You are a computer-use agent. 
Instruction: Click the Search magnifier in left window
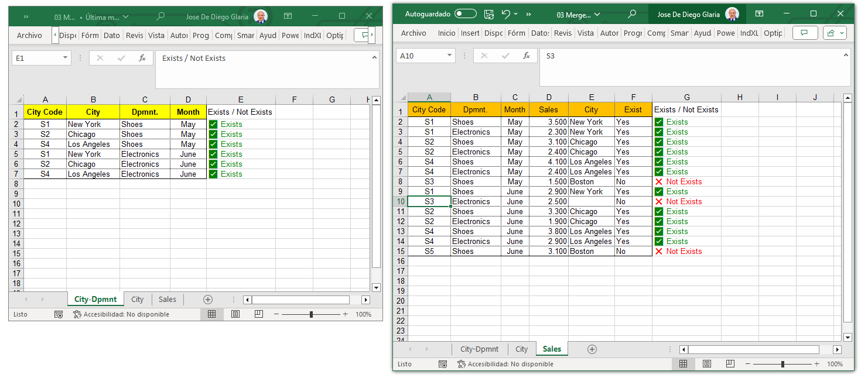160,17
